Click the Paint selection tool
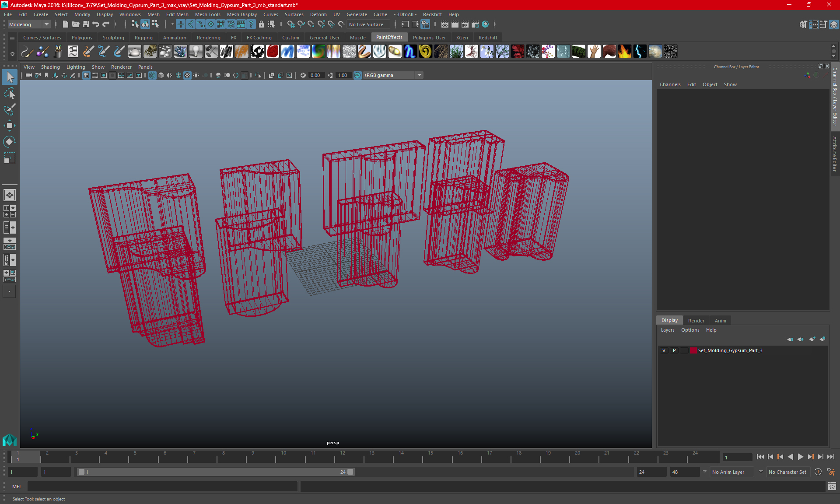This screenshot has width=840, height=504. click(x=9, y=109)
